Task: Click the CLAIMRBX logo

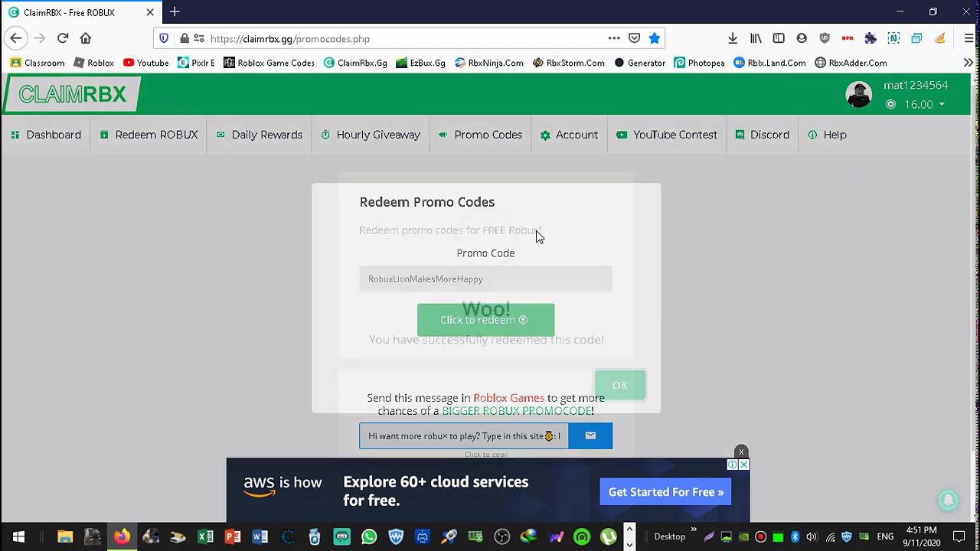Action: pyautogui.click(x=72, y=94)
